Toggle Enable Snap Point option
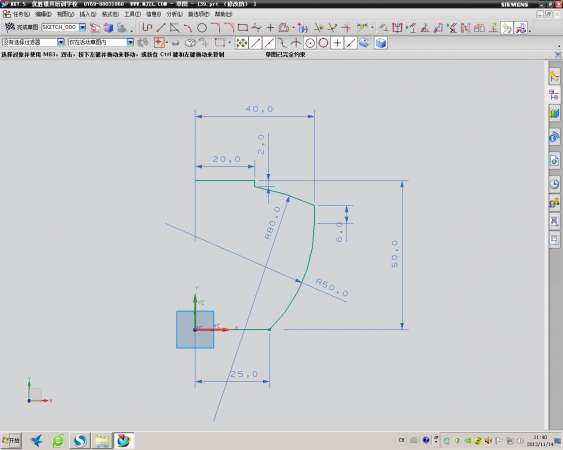 242,43
